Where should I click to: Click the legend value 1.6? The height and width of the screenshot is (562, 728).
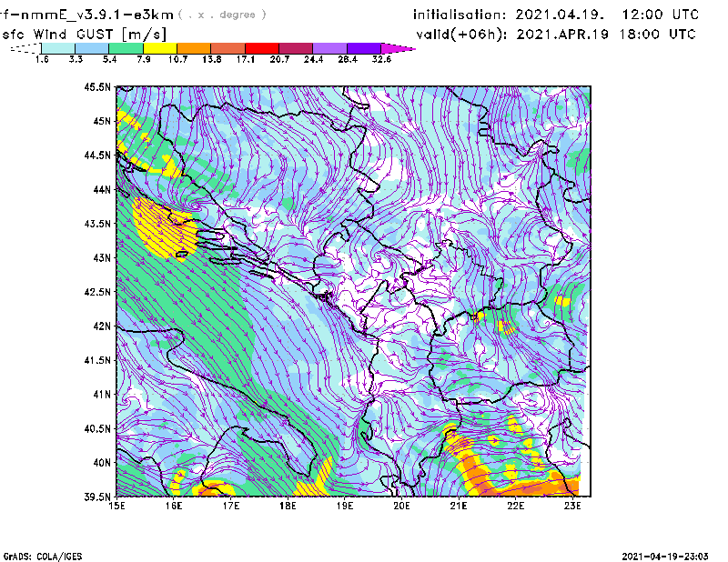42,59
